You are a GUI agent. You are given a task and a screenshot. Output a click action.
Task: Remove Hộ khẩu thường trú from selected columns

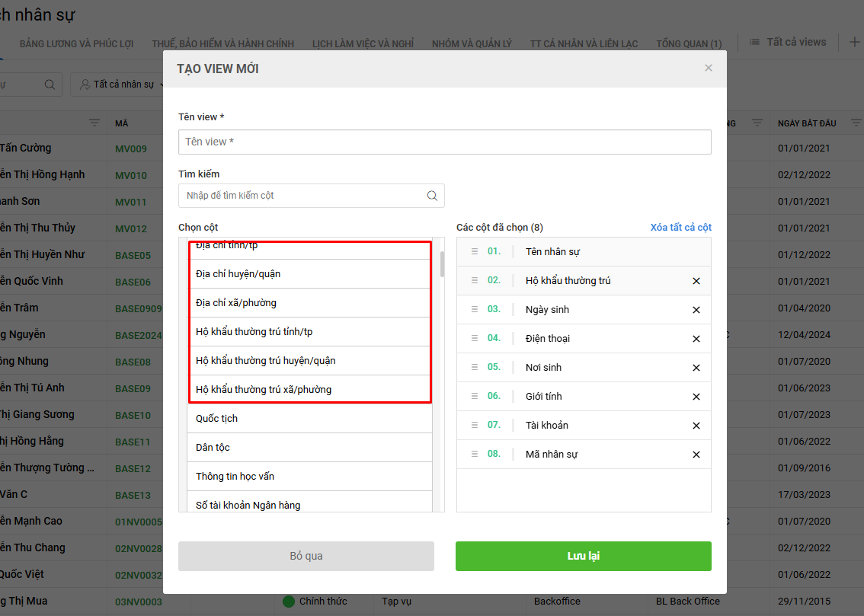pyautogui.click(x=696, y=281)
